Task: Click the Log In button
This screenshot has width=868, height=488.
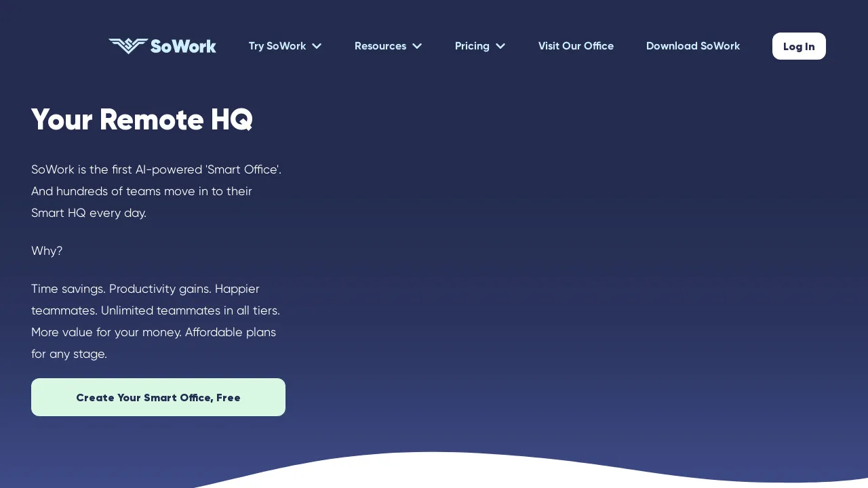Action: [x=799, y=46]
